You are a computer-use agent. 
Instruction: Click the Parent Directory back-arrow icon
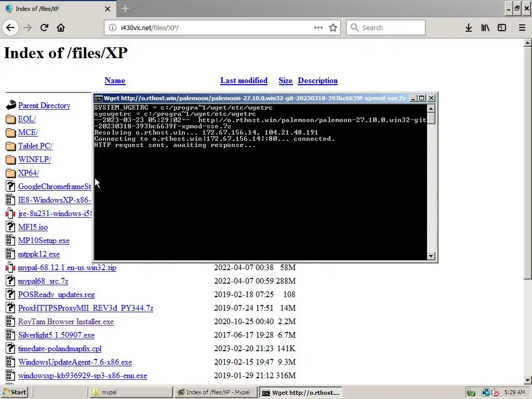10,105
